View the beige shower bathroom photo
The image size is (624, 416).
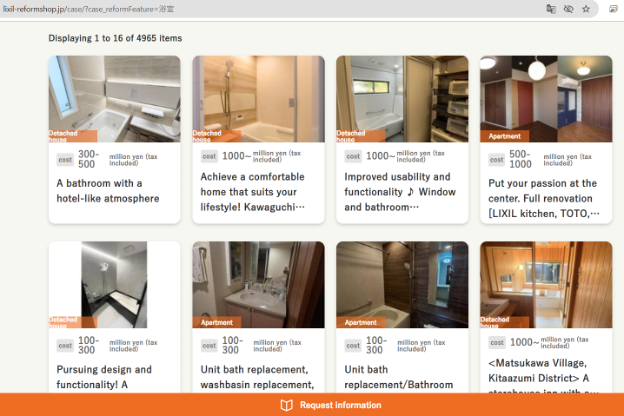click(258, 99)
